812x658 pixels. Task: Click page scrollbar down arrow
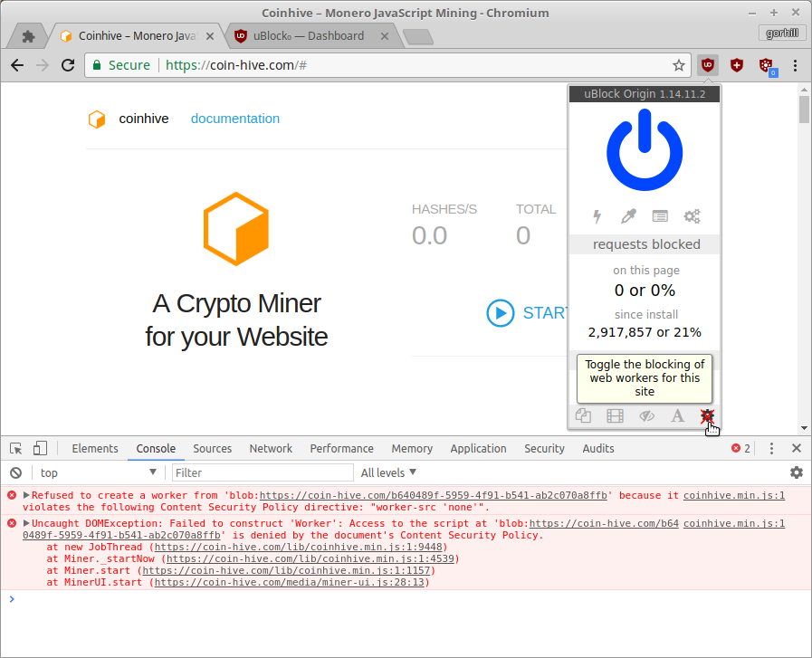804,428
